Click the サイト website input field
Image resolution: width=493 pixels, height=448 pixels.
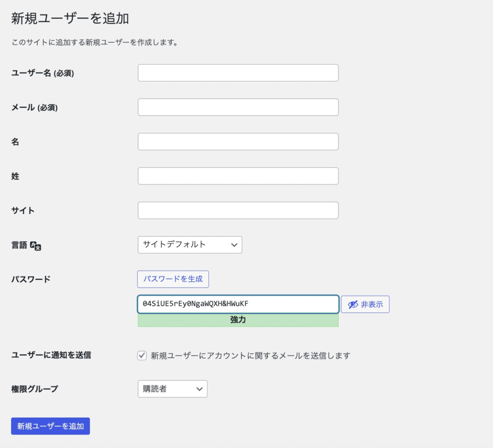pyautogui.click(x=238, y=211)
